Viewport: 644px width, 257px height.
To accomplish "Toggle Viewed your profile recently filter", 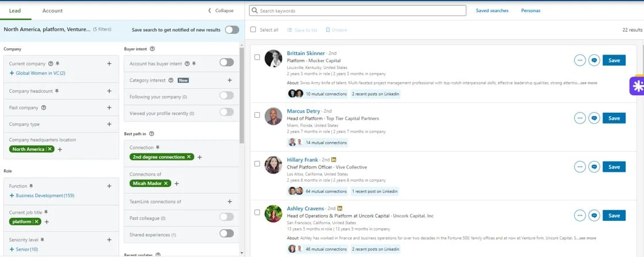I will (227, 112).
